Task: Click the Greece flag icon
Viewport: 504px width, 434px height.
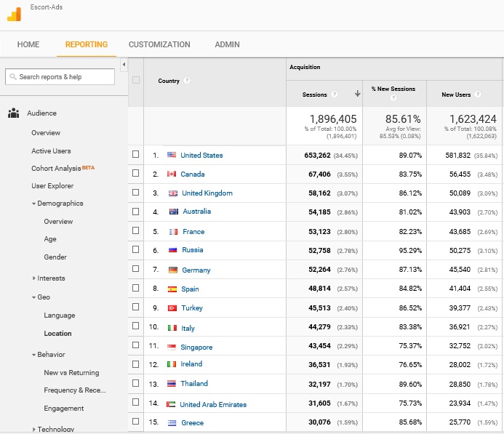Action: coord(172,423)
